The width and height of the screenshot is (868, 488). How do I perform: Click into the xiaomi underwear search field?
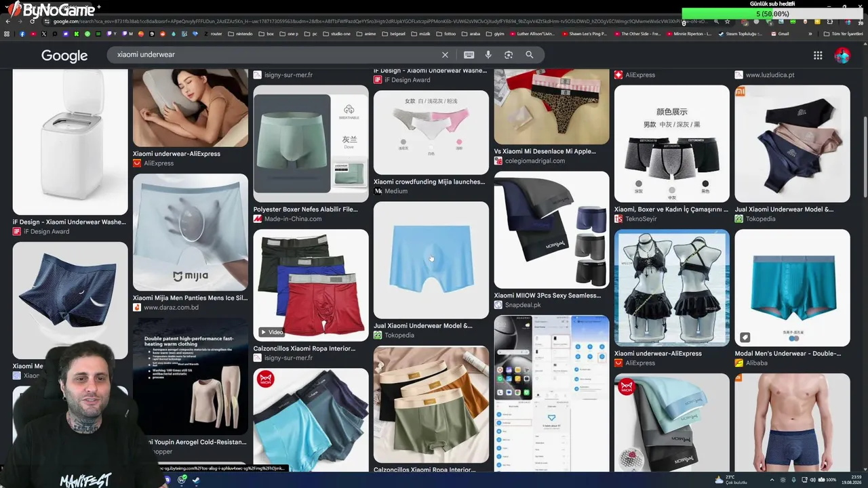coord(271,55)
